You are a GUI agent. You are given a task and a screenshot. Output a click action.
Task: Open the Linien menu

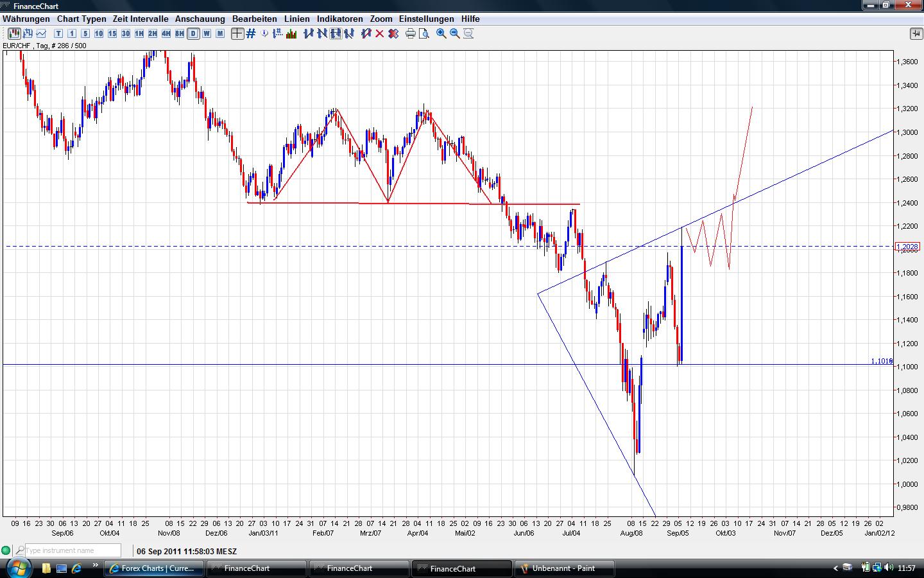(x=297, y=19)
